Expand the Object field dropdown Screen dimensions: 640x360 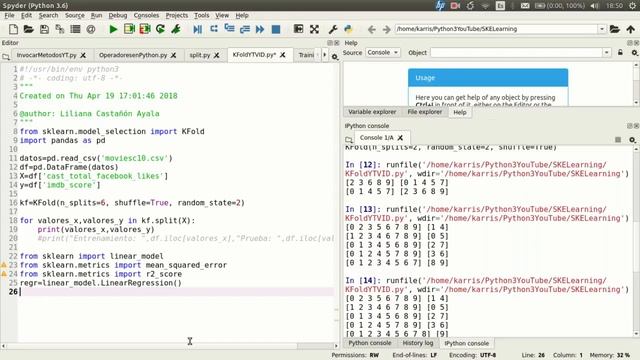607,53
